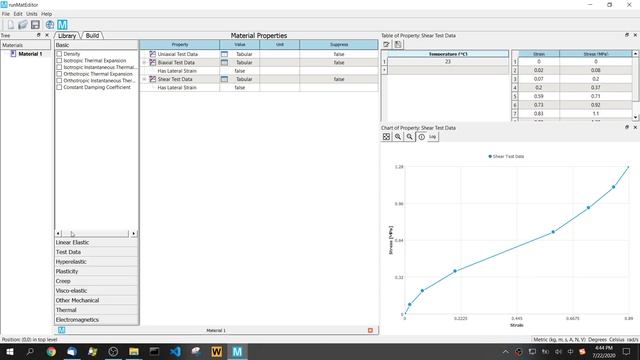Expand the Thermal category
Viewport: 640px width, 360px height.
click(x=96, y=310)
